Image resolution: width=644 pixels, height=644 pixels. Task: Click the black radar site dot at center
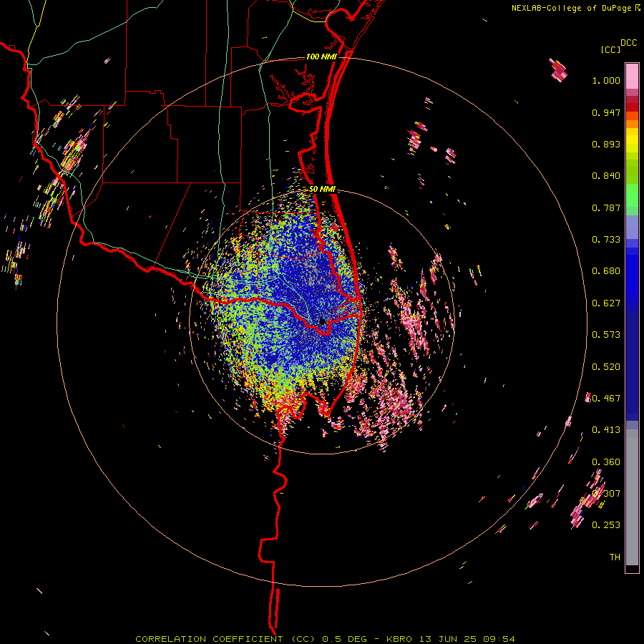coord(323,321)
